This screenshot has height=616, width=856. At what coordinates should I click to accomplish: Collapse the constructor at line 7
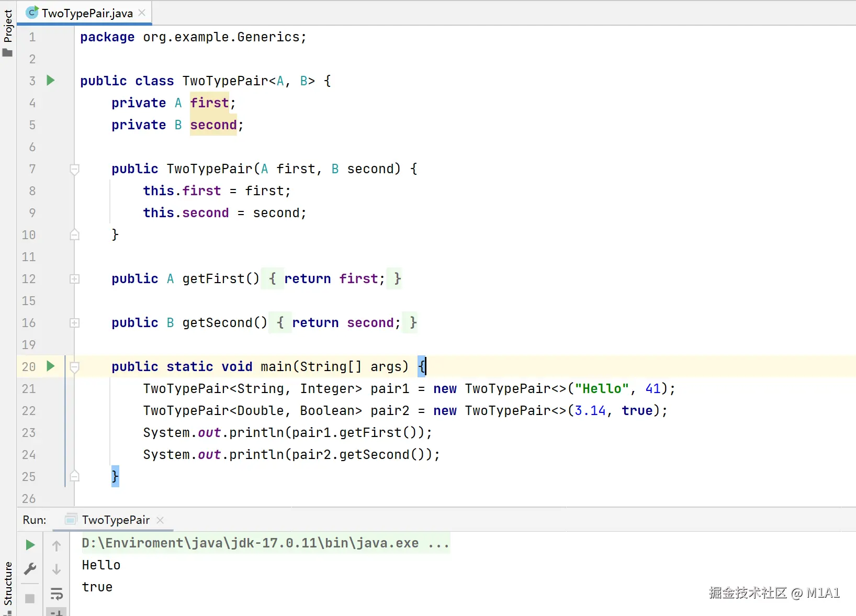[74, 169]
